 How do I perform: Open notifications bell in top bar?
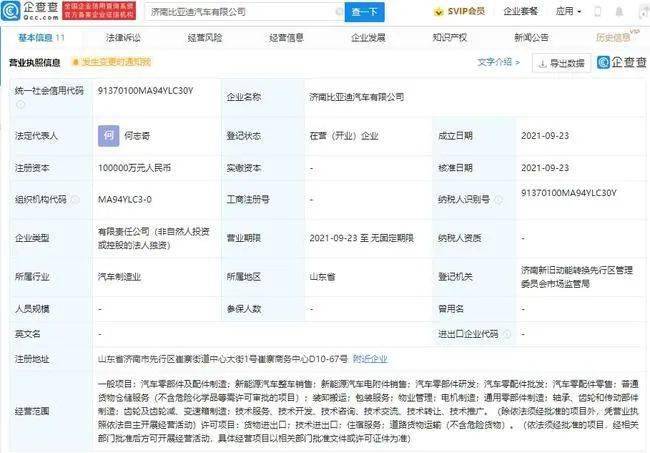click(x=619, y=12)
